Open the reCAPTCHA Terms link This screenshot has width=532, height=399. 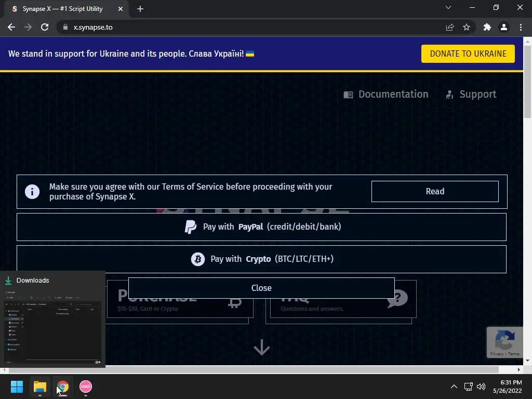pyautogui.click(x=514, y=354)
